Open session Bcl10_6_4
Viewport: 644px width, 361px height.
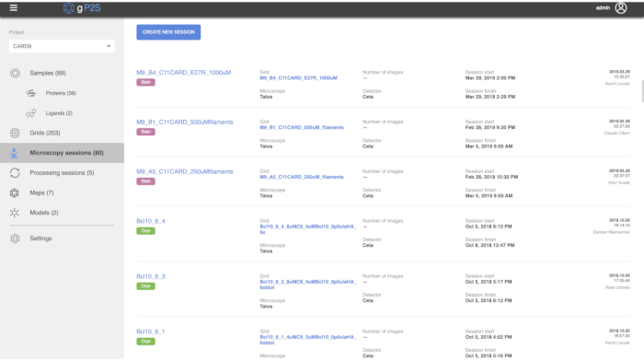coord(151,221)
